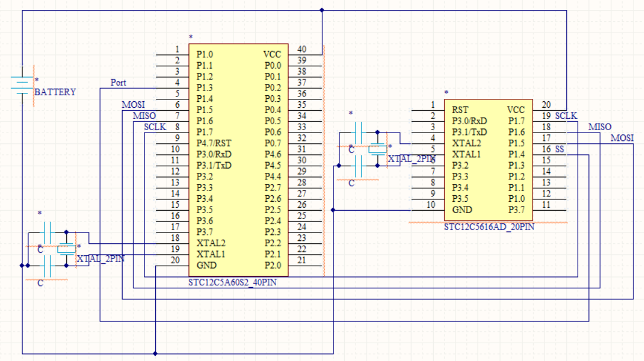Click P1.4 pin name on the 20-pin chip

pos(516,154)
